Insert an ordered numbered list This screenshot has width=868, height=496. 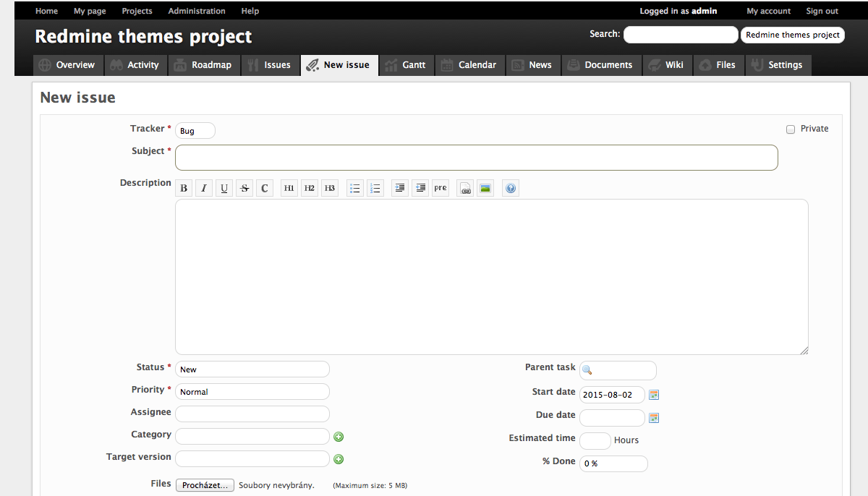pyautogui.click(x=375, y=189)
